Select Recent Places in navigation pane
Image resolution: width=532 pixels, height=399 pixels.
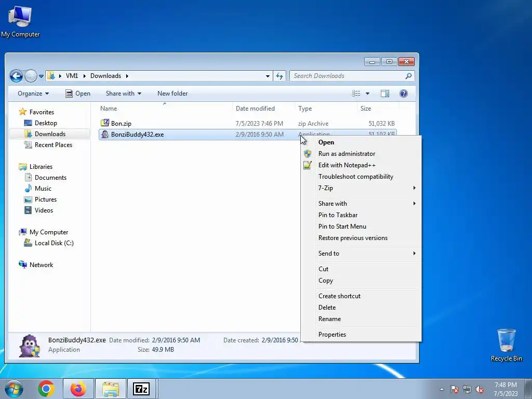[48, 145]
